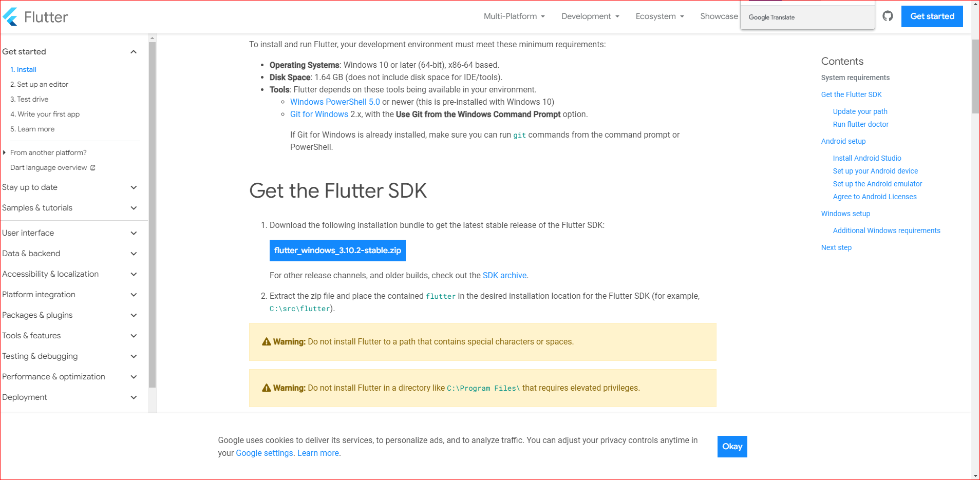Viewport: 980px width, 480px height.
Task: Jump to Windows setup section
Action: pyautogui.click(x=845, y=214)
